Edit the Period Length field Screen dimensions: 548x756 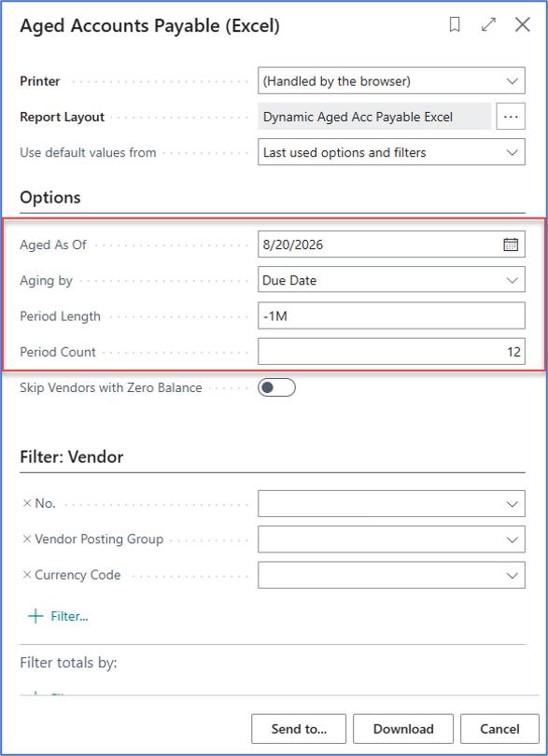pos(391,315)
